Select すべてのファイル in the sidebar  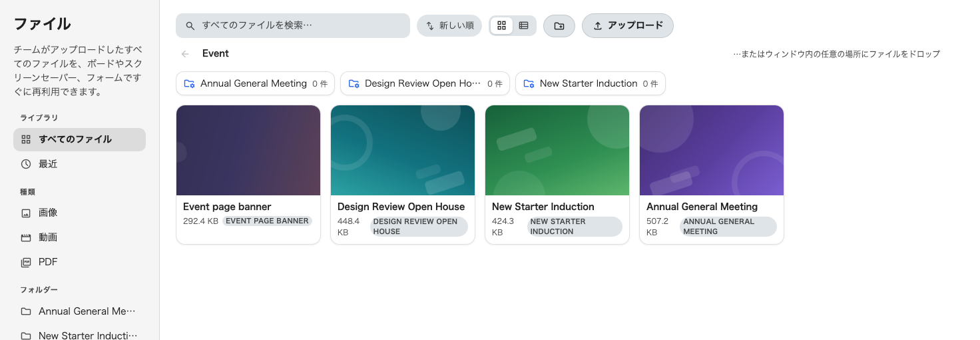[79, 139]
